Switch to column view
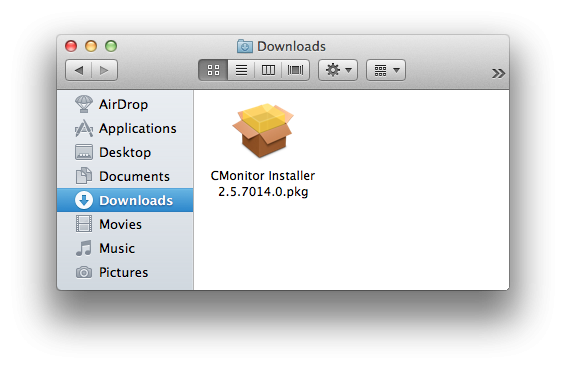This screenshot has height=369, width=566. (268, 70)
